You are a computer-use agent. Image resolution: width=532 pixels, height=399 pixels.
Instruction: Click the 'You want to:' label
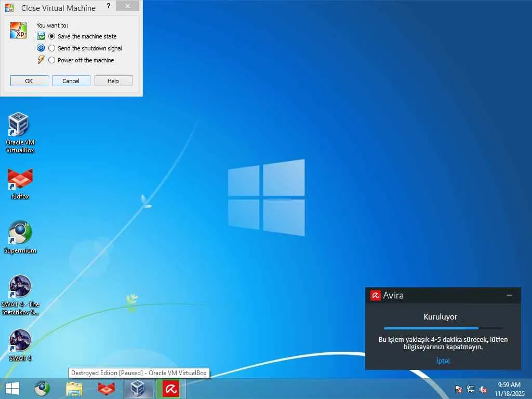[x=52, y=25]
